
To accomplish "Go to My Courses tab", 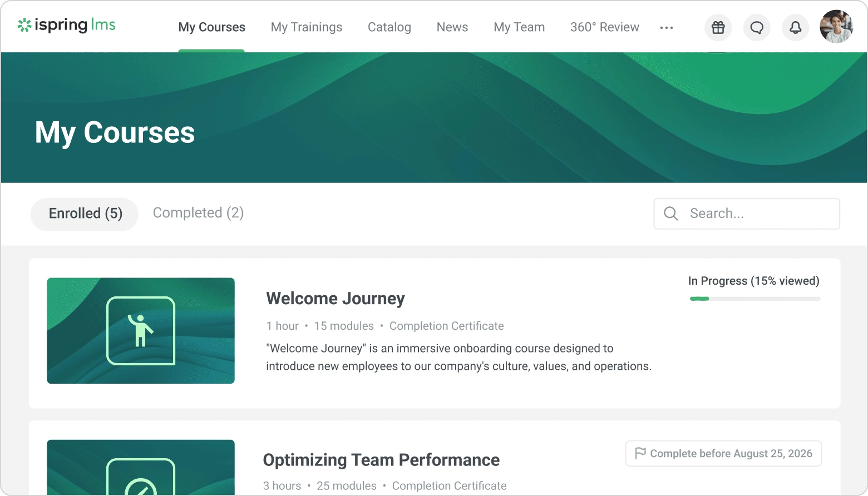I will pos(211,27).
